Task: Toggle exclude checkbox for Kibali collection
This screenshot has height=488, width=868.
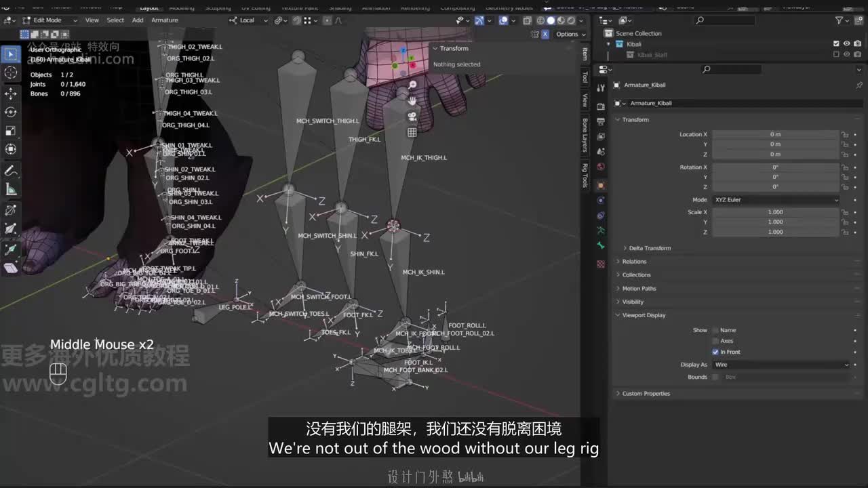Action: point(836,44)
